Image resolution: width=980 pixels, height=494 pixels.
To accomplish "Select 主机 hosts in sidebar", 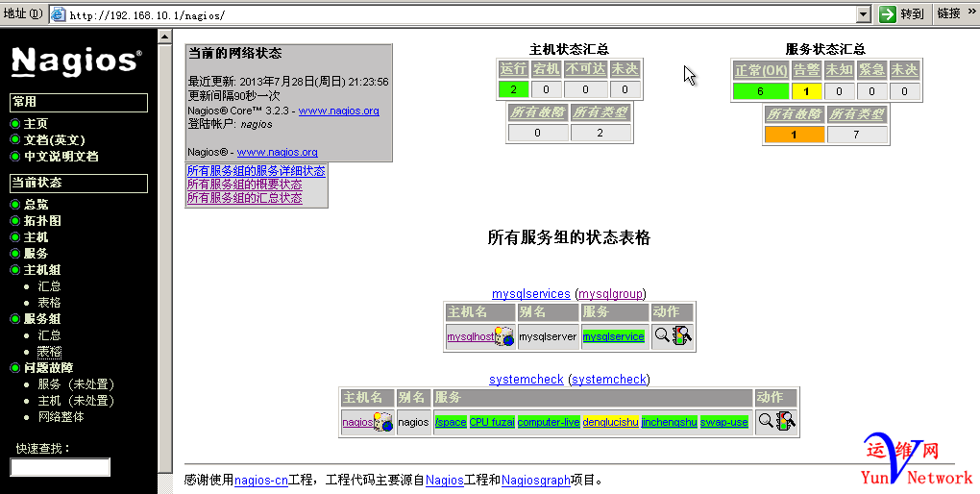I will click(x=36, y=237).
